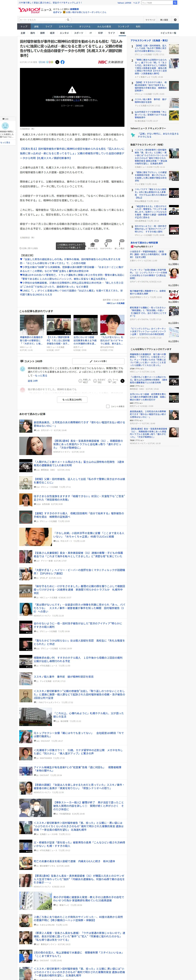Open the マイページ link
Image resolution: width=196 pixels, height=980 pixels.
click(150, 20)
